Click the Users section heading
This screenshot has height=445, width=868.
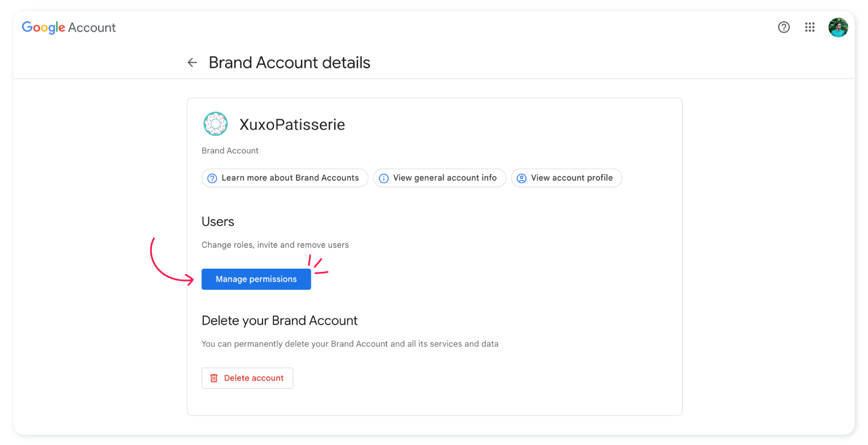(218, 221)
